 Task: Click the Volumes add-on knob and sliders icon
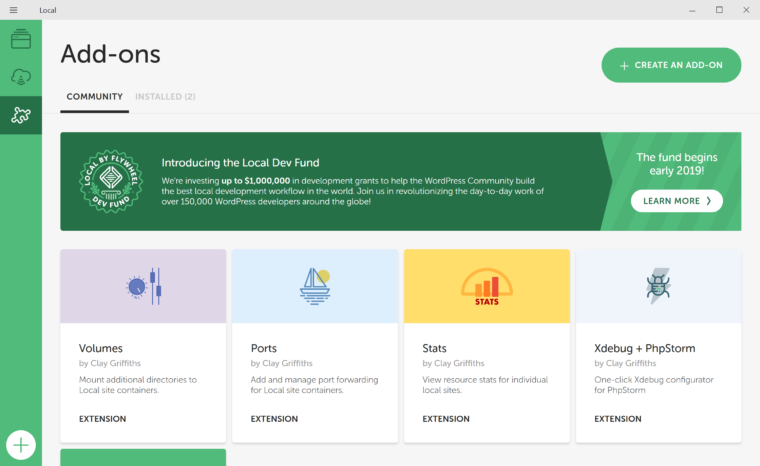[x=143, y=287]
